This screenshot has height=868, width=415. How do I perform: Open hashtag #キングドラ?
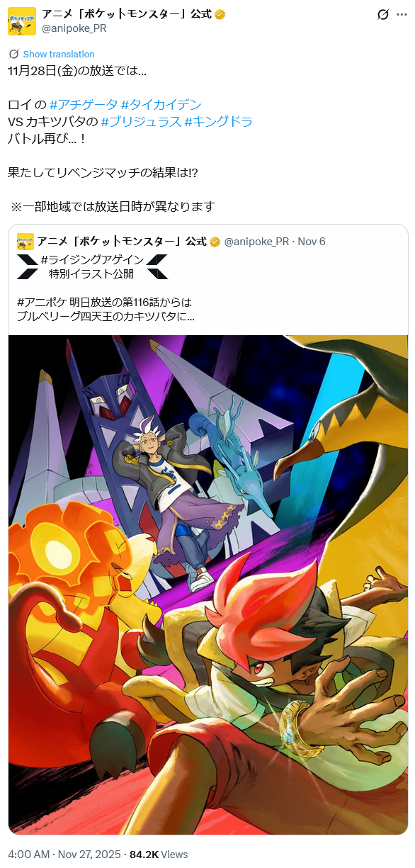219,121
